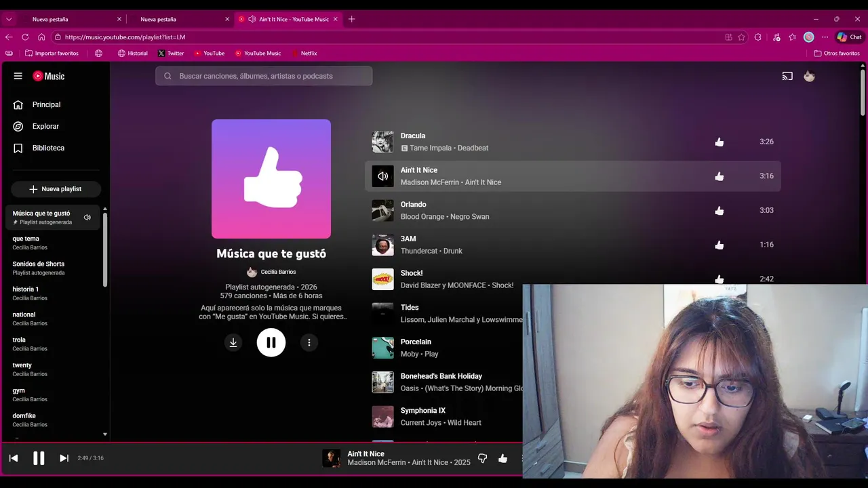Click the browser home icon
868x488 pixels.
coord(41,37)
